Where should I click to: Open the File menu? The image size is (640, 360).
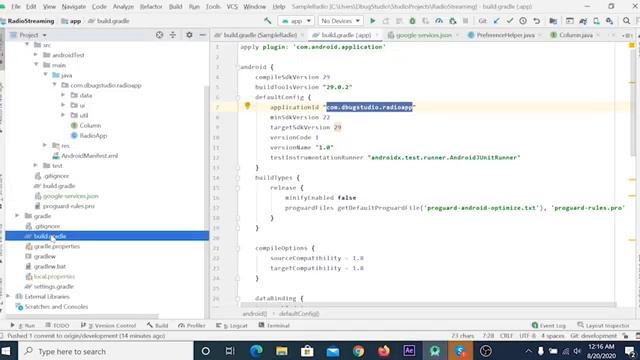click(x=16, y=7)
